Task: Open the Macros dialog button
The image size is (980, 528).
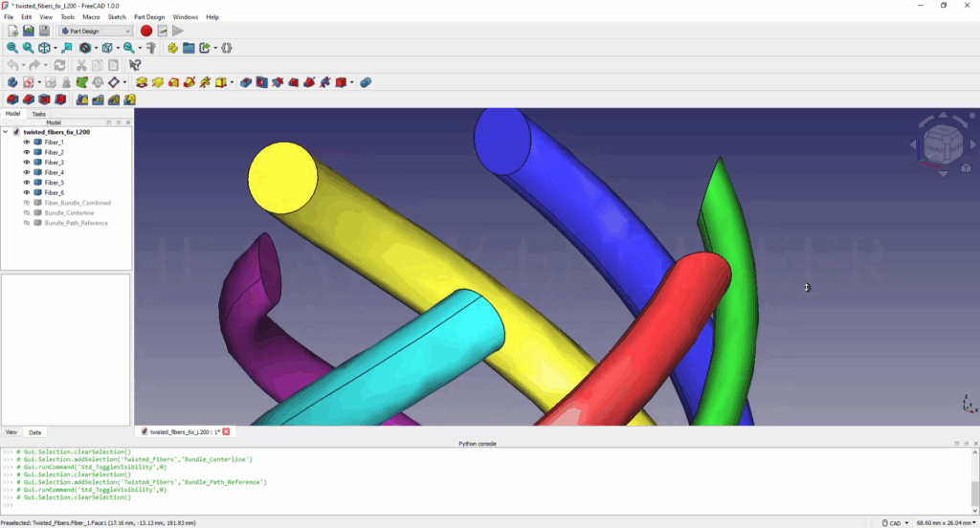Action: 163,31
